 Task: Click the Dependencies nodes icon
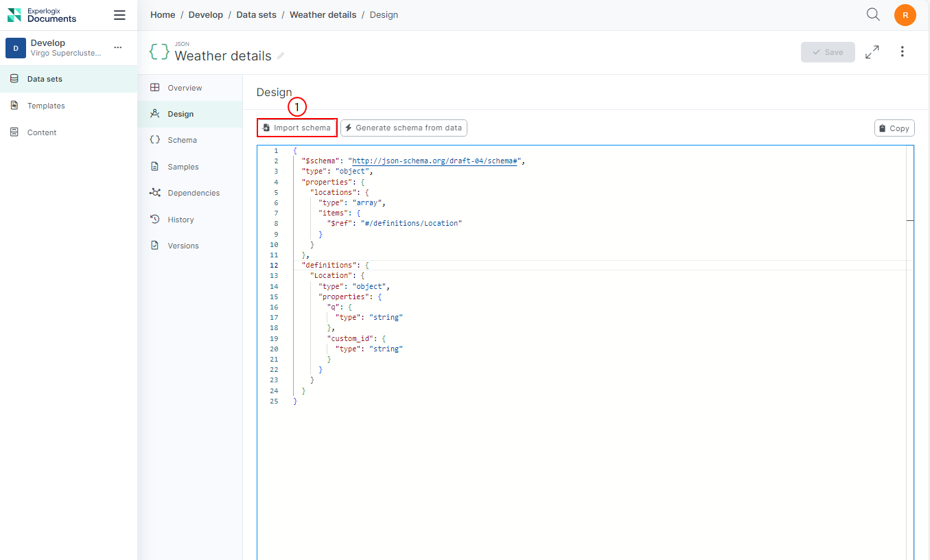[155, 193]
